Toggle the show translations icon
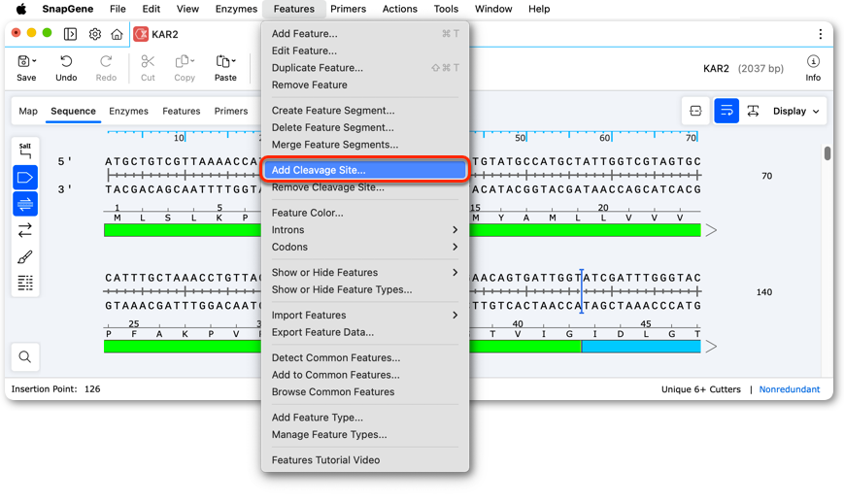844x504 pixels. pos(24,204)
